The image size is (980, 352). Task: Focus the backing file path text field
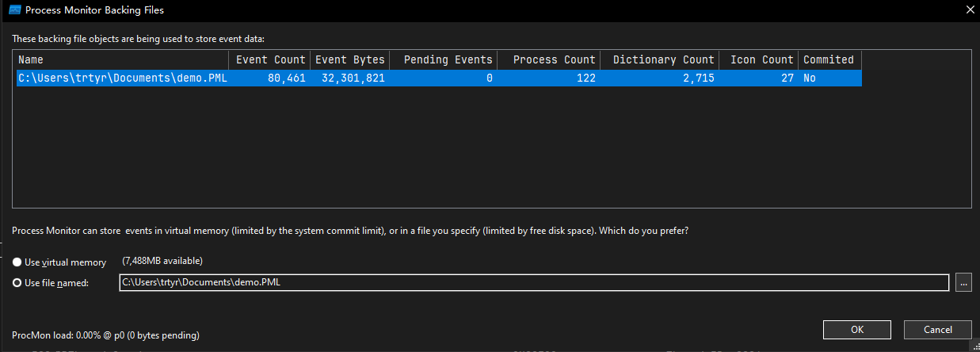coord(533,282)
